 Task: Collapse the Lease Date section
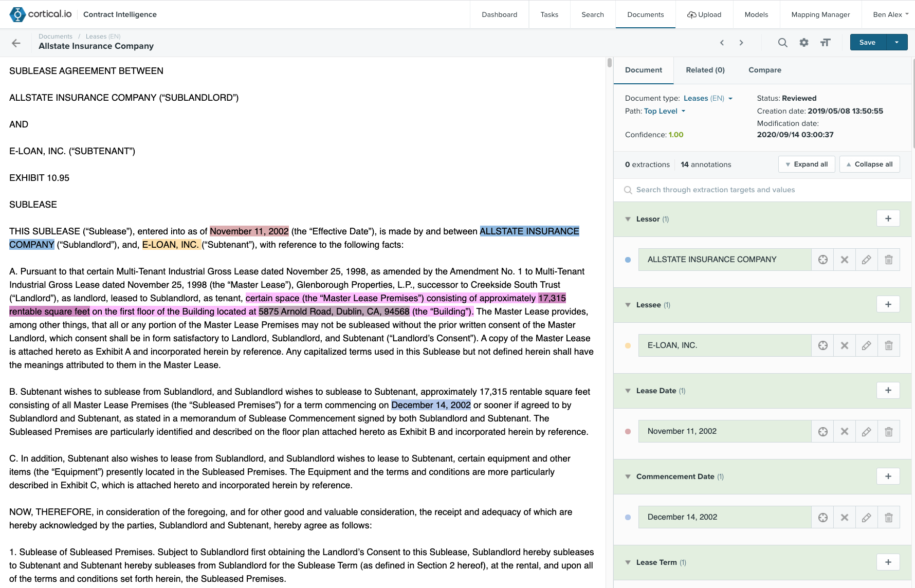click(x=628, y=391)
